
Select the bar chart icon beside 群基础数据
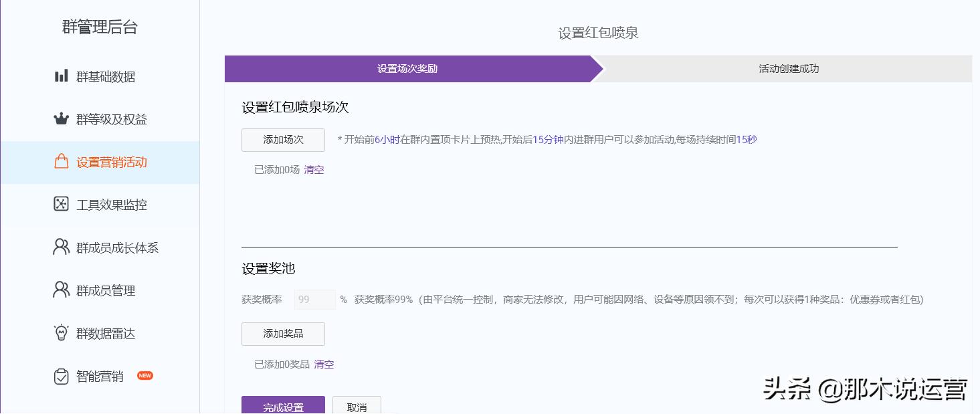61,76
